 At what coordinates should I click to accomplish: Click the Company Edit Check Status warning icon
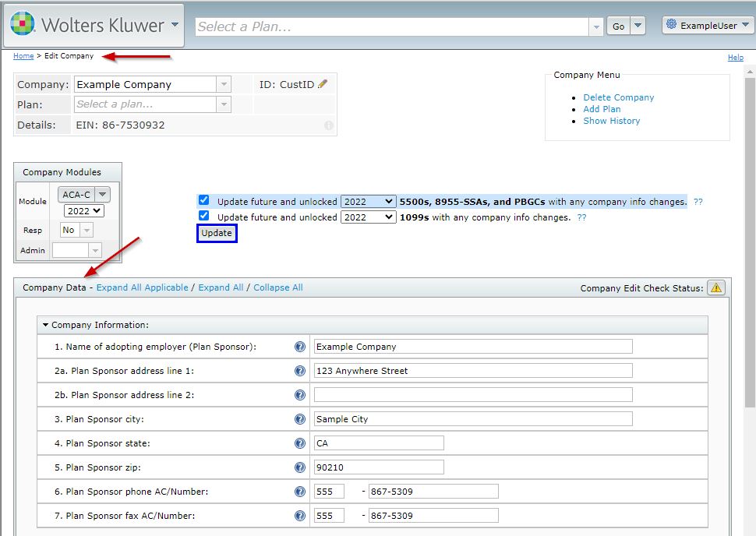[716, 287]
